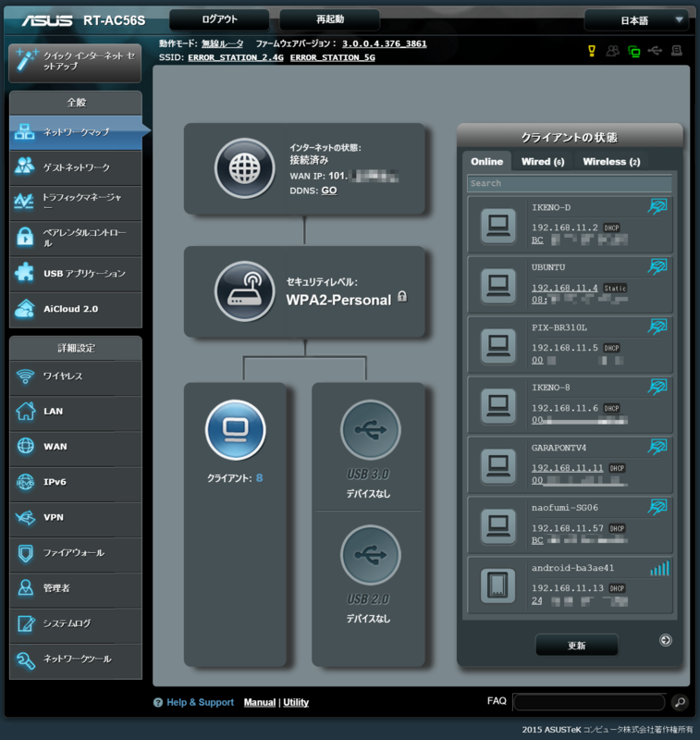Click wired connection icon for UBUNTU

pos(657,266)
